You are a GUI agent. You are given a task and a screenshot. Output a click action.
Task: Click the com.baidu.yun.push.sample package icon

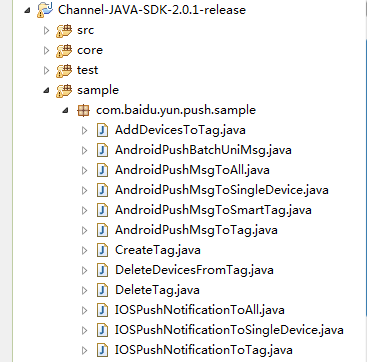tap(83, 110)
